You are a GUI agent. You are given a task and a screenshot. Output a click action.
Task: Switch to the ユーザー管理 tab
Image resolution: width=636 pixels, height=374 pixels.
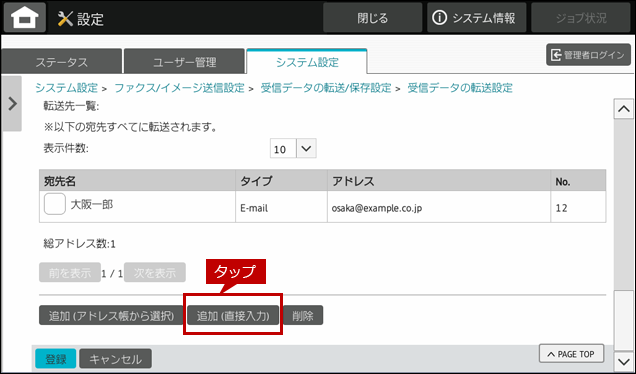(184, 62)
